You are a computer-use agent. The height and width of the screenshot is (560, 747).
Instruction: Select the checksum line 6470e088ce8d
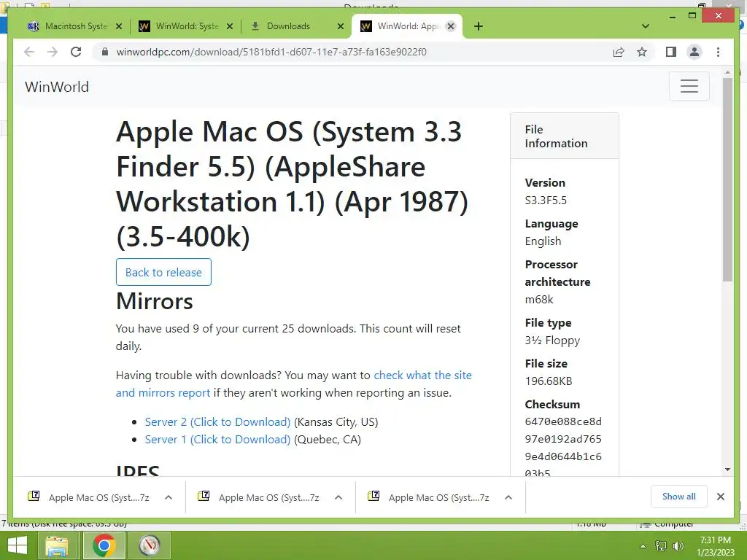[563, 421]
